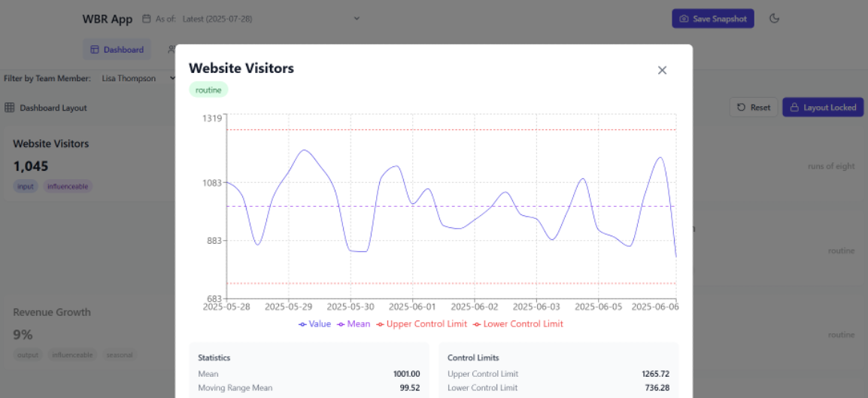The width and height of the screenshot is (868, 398).
Task: Toggle dark mode moon icon
Action: (x=774, y=19)
